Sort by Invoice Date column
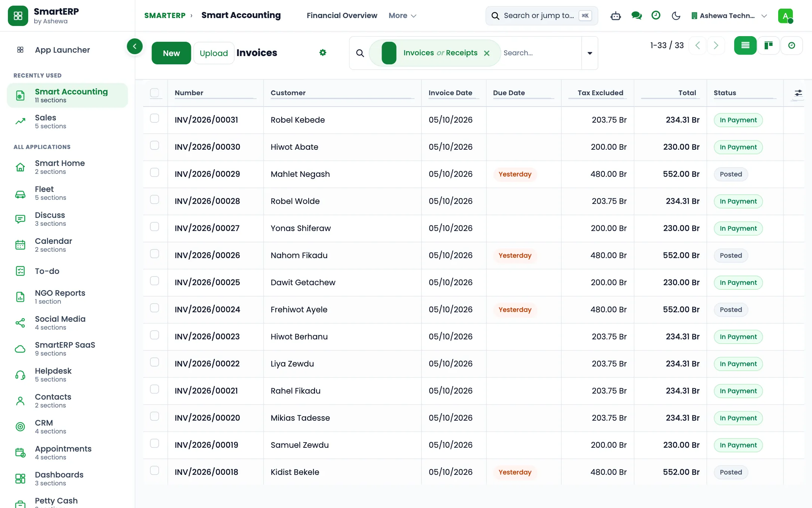Image resolution: width=812 pixels, height=508 pixels. (x=450, y=93)
